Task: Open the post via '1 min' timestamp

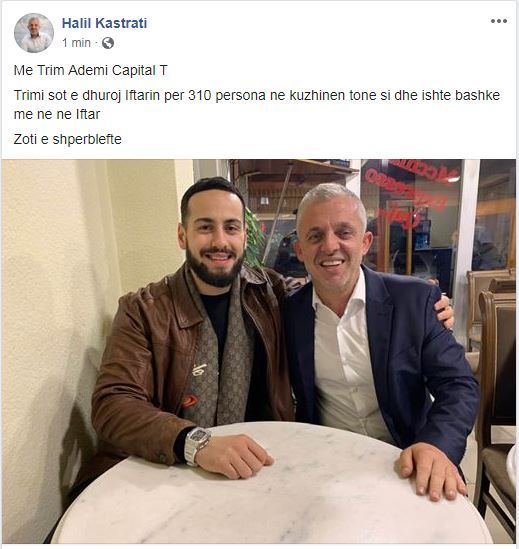Action: [x=76, y=43]
